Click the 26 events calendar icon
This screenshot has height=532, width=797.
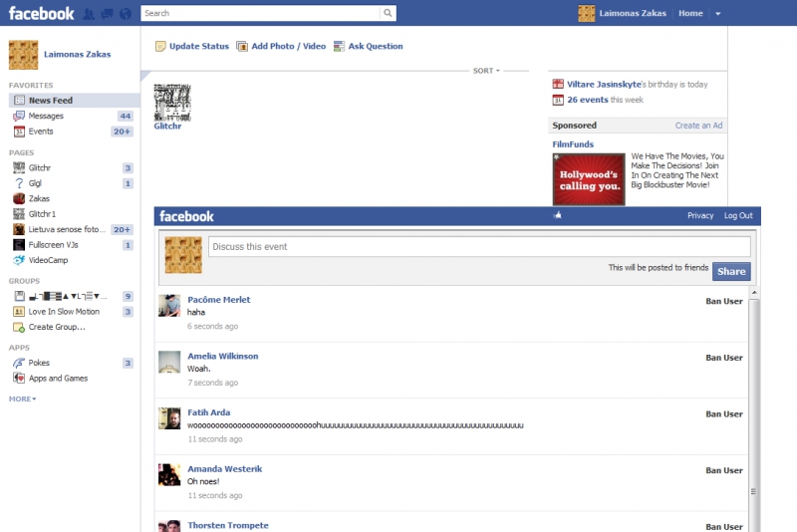558,100
